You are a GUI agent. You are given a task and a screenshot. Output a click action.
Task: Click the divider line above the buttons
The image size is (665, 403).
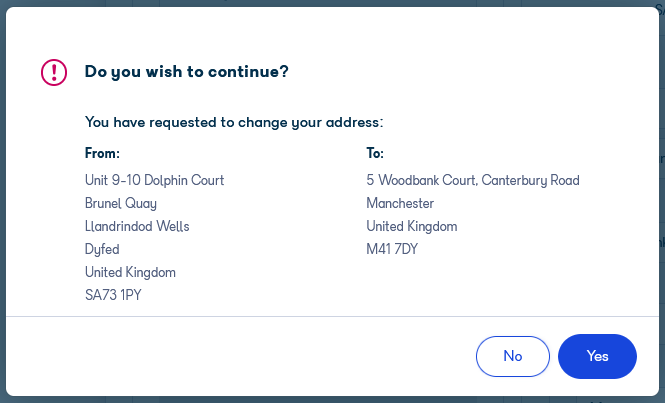point(332,316)
